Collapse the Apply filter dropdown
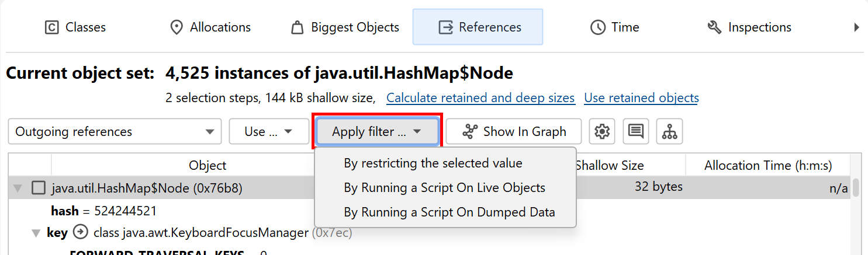This screenshot has height=255, width=868. (x=377, y=132)
